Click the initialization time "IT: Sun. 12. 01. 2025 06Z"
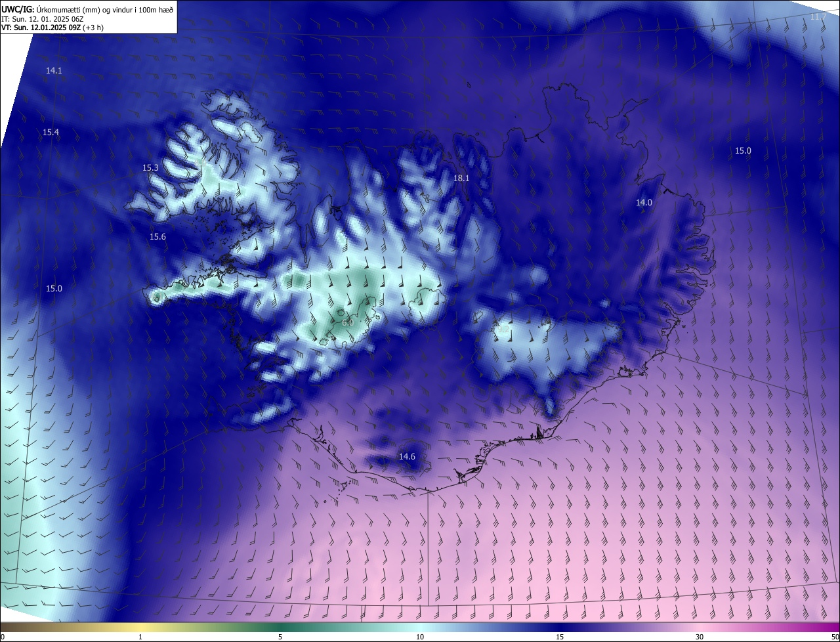The width and height of the screenshot is (840, 642). point(43,18)
